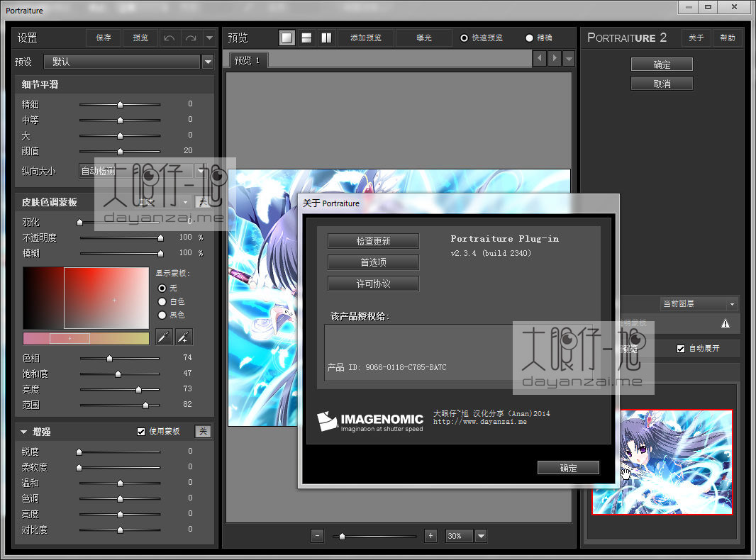Click the 预览 button in settings
Viewport: 756px width, 560px height.
[x=140, y=38]
